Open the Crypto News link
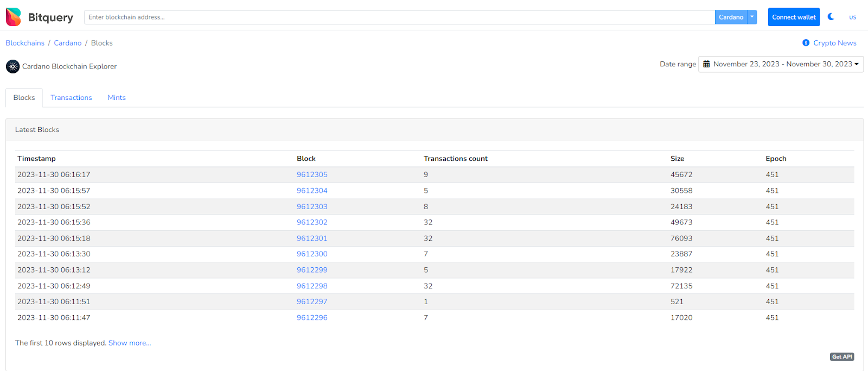Viewport: 868px width, 371px height. tap(834, 43)
